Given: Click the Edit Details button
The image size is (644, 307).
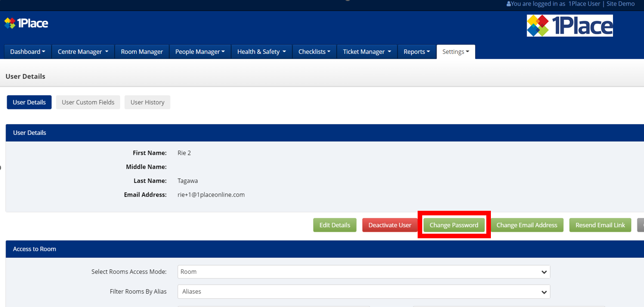Looking at the screenshot, I should [335, 225].
